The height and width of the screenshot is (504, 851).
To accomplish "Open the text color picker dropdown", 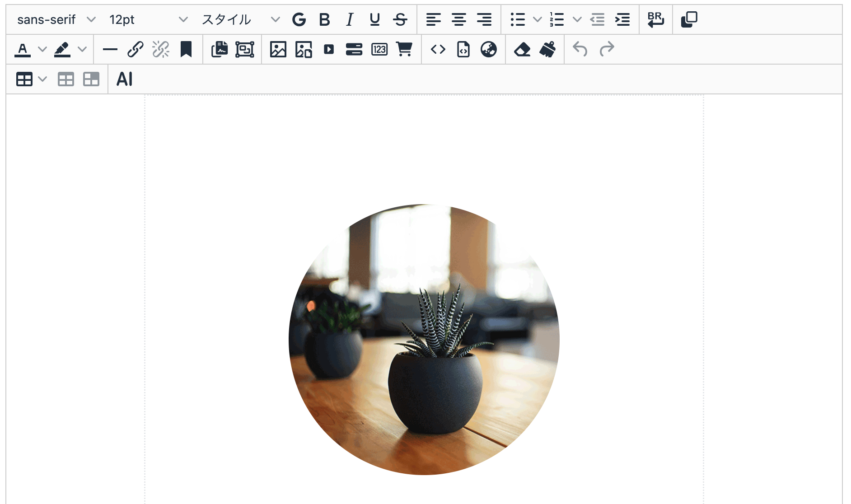I will coord(42,49).
